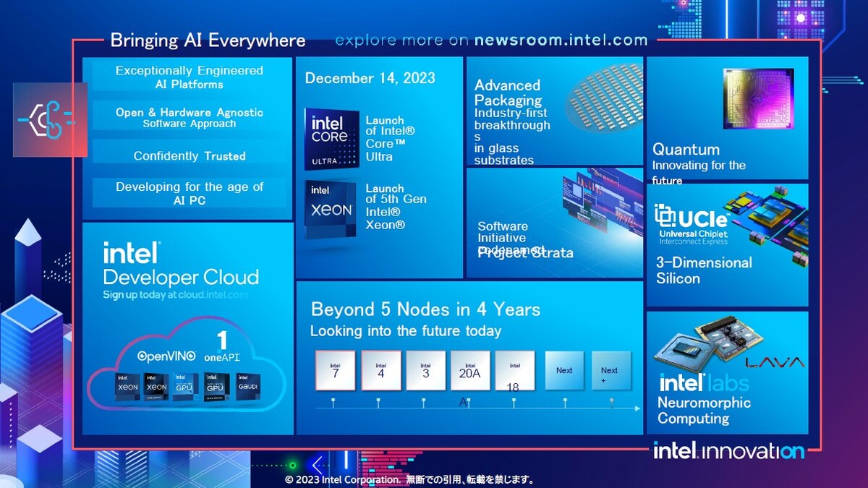Select the Exceptionally Engineered AI Platforms tile
The height and width of the screenshot is (488, 868).
point(190,77)
